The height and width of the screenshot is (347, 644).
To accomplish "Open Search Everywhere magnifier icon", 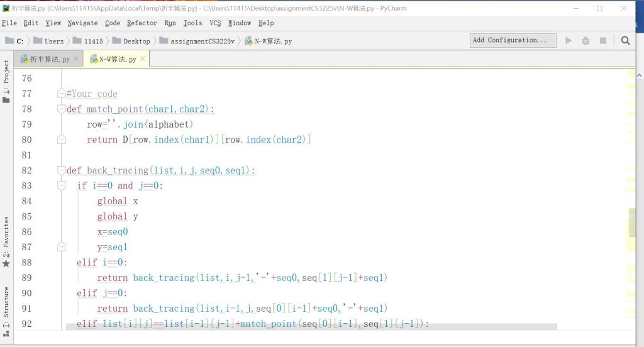I will (625, 40).
